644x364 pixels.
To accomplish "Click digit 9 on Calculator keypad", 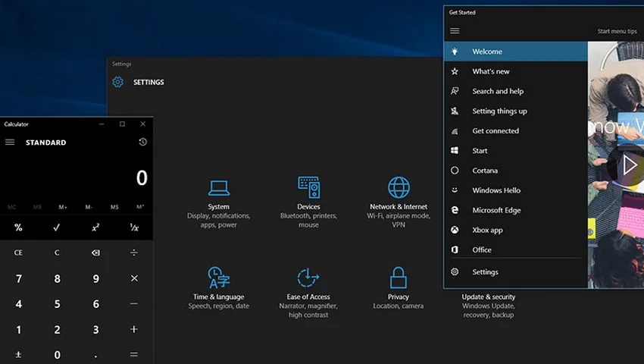I will pyautogui.click(x=95, y=278).
